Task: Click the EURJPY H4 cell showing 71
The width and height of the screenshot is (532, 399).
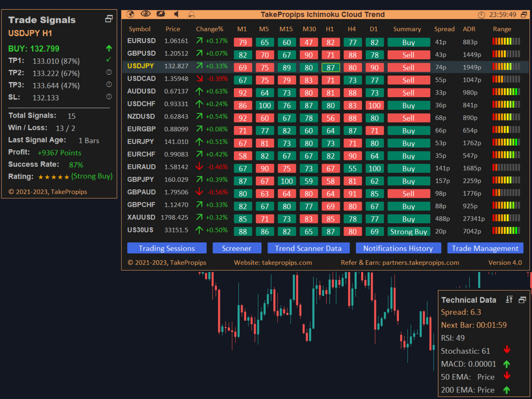Action: pyautogui.click(x=352, y=143)
